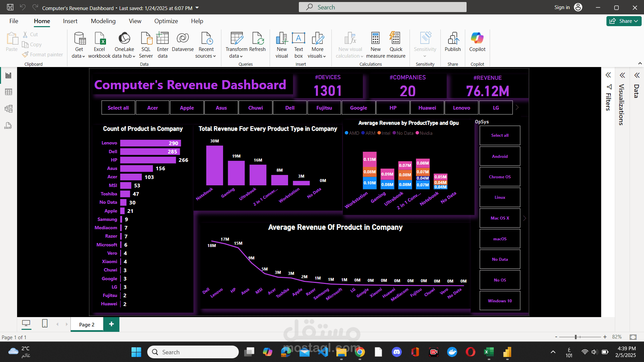Expand the Filters pane
The width and height of the screenshot is (644, 362).
(x=608, y=75)
